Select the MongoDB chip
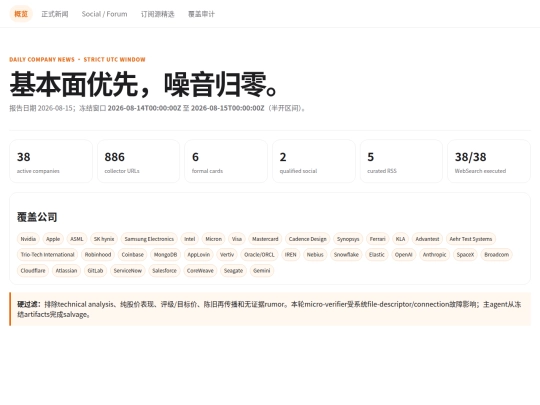The image size is (540, 405). 165,255
